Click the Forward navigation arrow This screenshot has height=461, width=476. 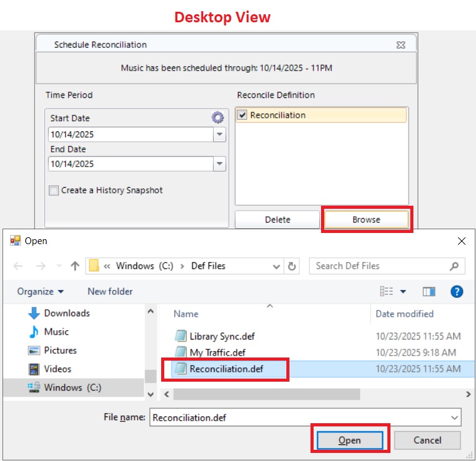click(x=41, y=266)
